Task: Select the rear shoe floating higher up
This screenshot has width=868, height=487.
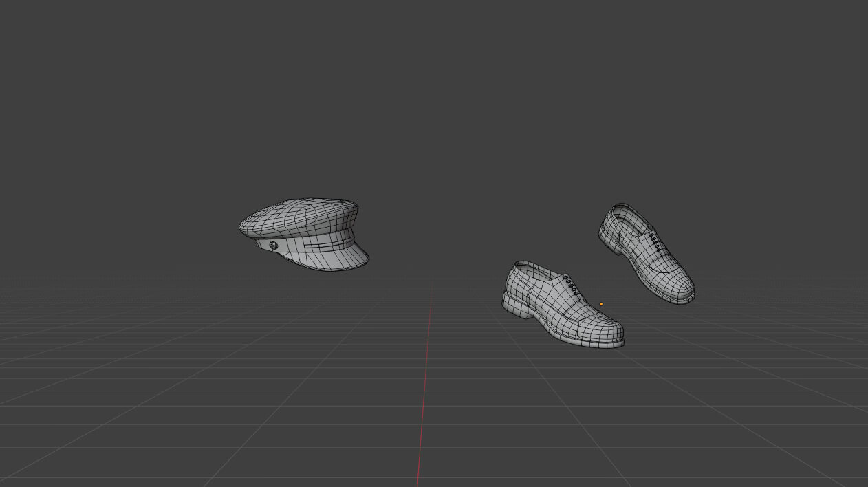Action: 647,253
